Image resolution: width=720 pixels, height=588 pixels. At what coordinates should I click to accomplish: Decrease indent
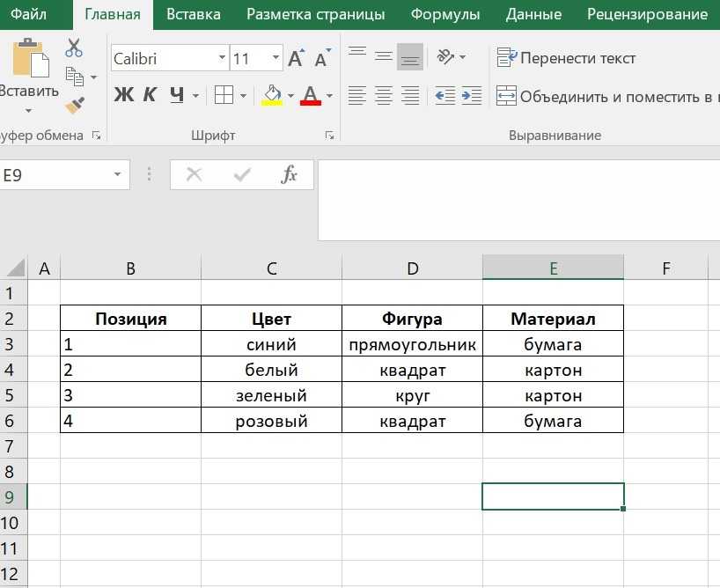click(x=445, y=96)
